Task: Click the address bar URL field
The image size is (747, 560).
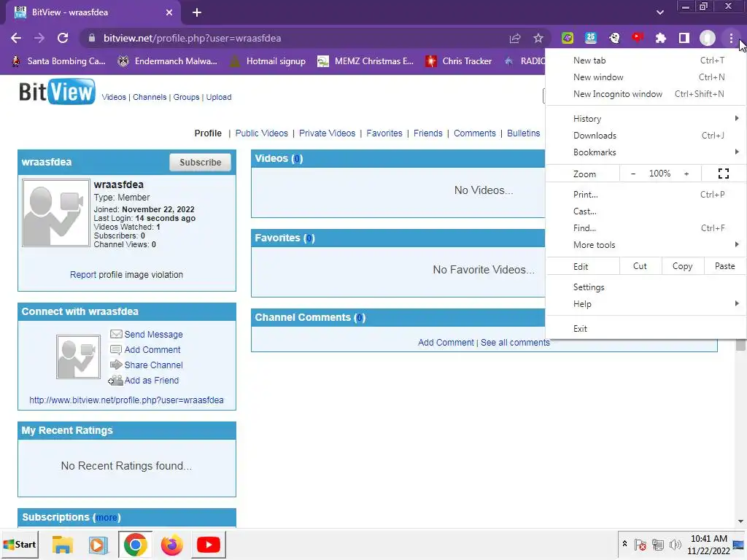Action: click(x=295, y=38)
